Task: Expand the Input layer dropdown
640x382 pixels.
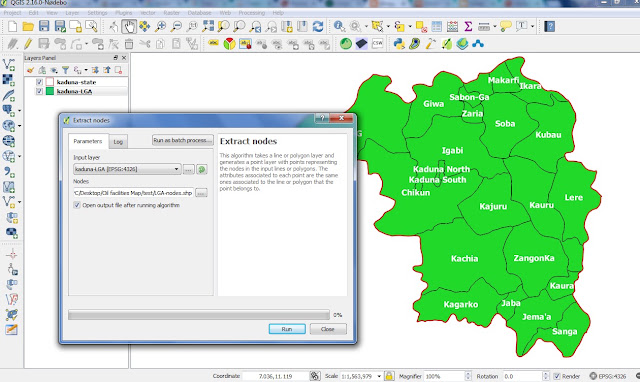Action: coord(176,169)
